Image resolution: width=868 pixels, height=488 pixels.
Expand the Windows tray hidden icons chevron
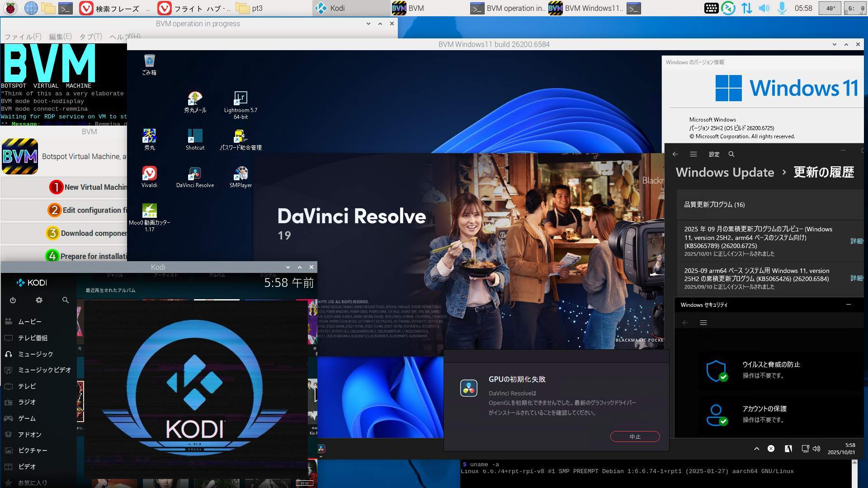pos(756,449)
